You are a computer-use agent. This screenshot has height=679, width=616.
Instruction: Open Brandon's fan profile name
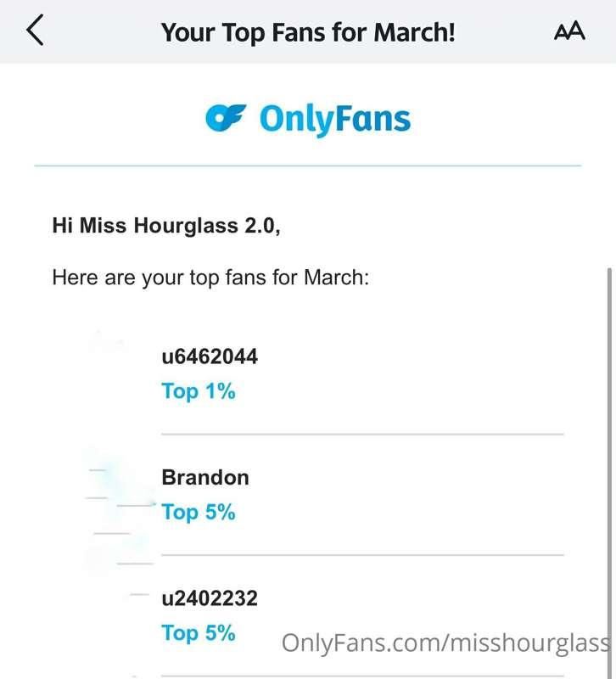click(x=205, y=478)
